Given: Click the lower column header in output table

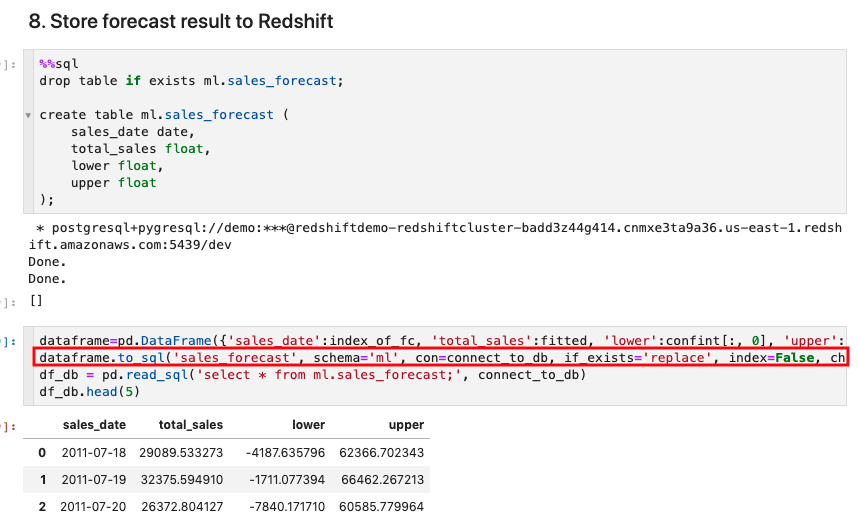Looking at the screenshot, I should (308, 425).
